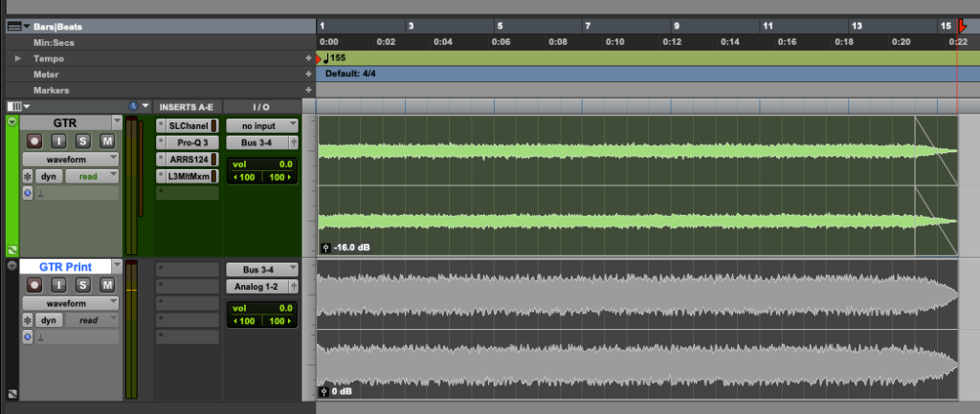Image resolution: width=980 pixels, height=414 pixels.
Task: Adjust the GTR vol 0.0 volume field
Action: [262, 164]
